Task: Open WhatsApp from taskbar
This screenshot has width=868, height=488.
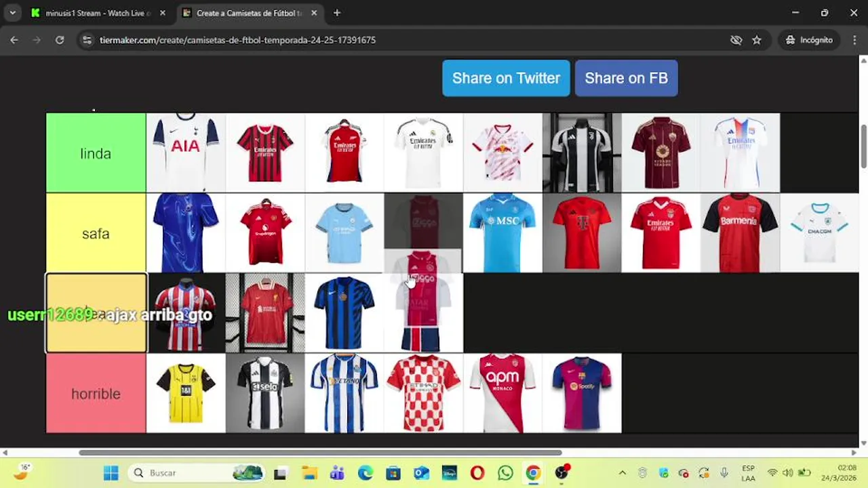Action: [x=505, y=473]
